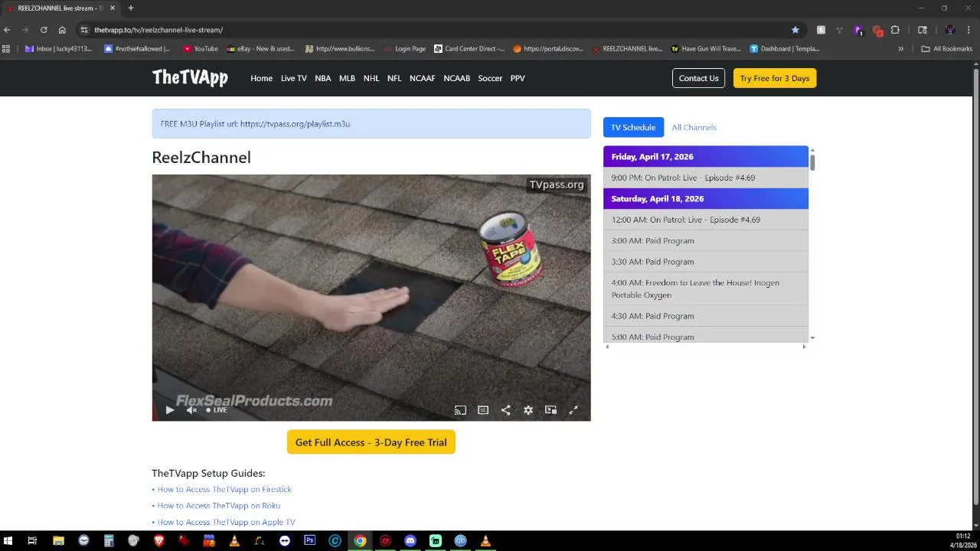Open the YouTube bookmark

(201, 49)
